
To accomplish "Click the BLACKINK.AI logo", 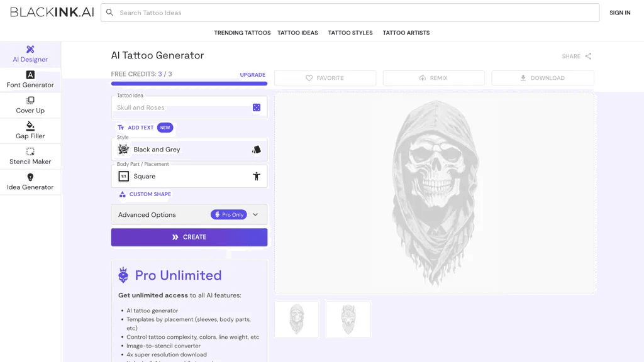I will (52, 13).
